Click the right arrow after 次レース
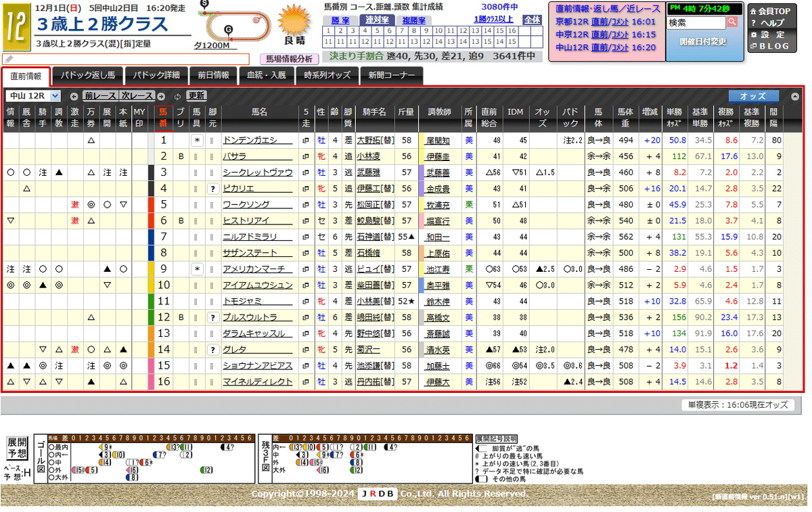 coord(160,95)
